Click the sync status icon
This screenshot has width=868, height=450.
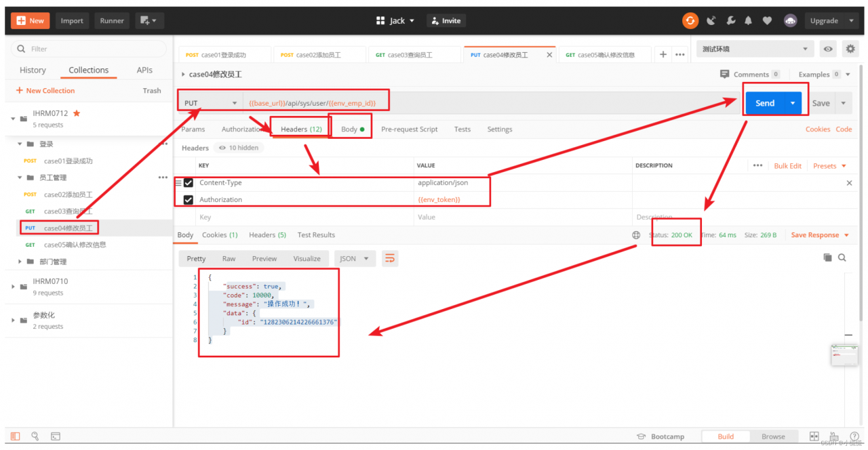pyautogui.click(x=690, y=21)
